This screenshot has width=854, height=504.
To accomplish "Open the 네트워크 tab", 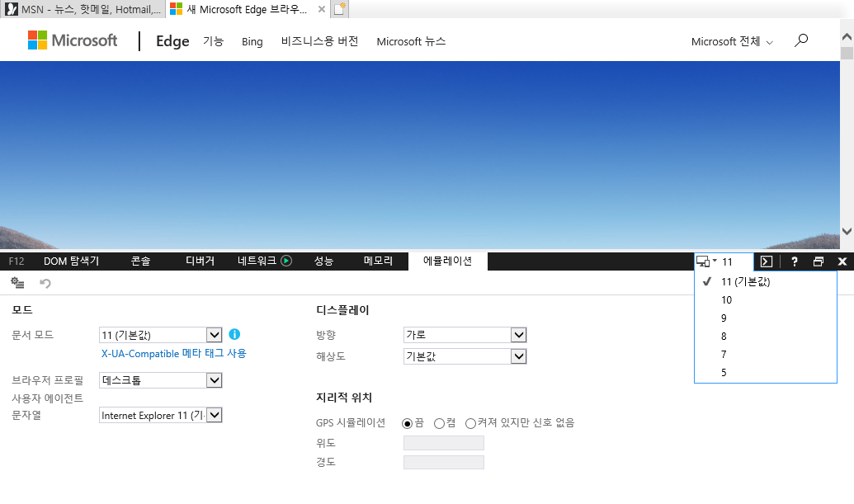I will pyautogui.click(x=257, y=261).
